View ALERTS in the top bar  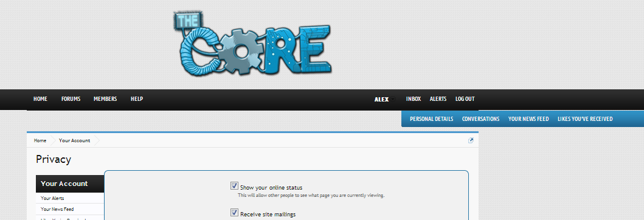438,99
